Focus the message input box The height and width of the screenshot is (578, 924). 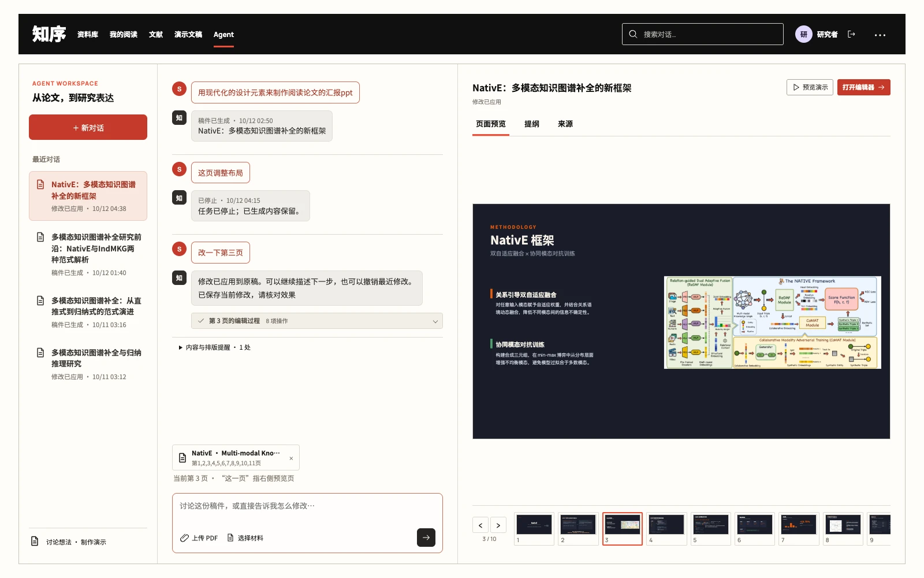pos(307,506)
